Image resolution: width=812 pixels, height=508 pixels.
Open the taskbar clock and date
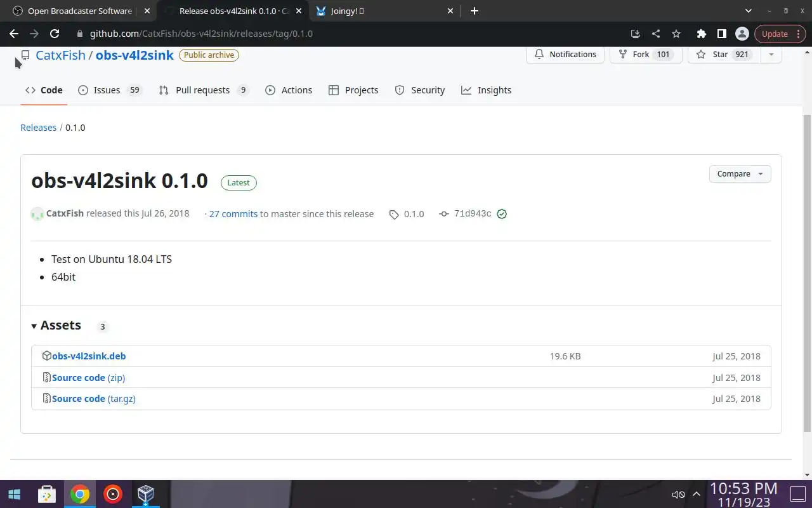(743, 495)
